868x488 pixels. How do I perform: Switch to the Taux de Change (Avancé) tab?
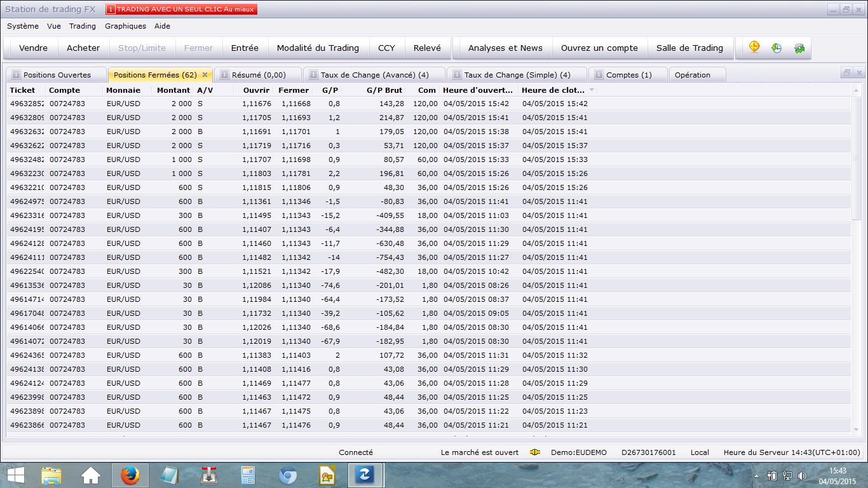(x=374, y=75)
